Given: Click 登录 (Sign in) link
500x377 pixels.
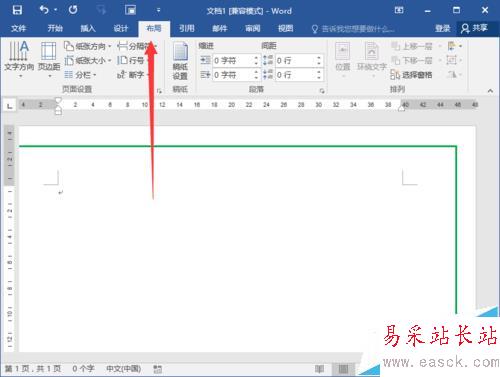Looking at the screenshot, I should [442, 28].
